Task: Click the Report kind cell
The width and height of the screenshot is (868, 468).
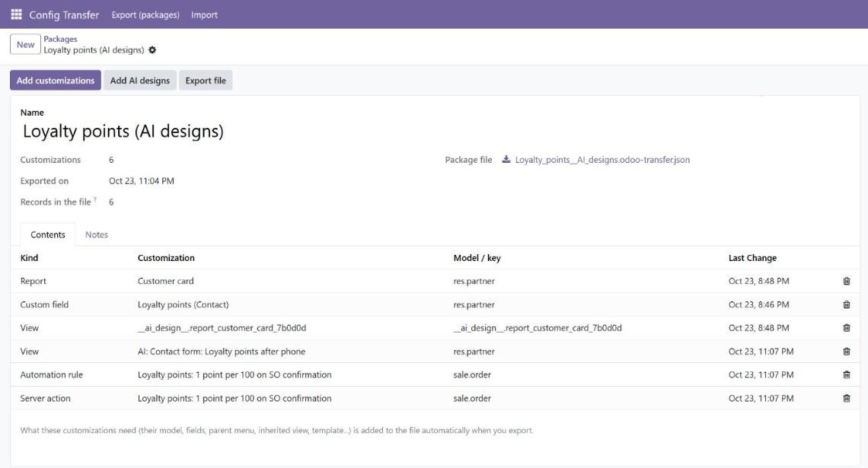Action: 34,281
